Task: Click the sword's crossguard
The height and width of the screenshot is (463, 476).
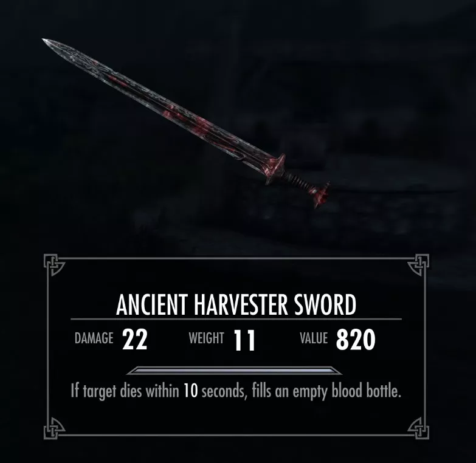Action: (x=275, y=170)
